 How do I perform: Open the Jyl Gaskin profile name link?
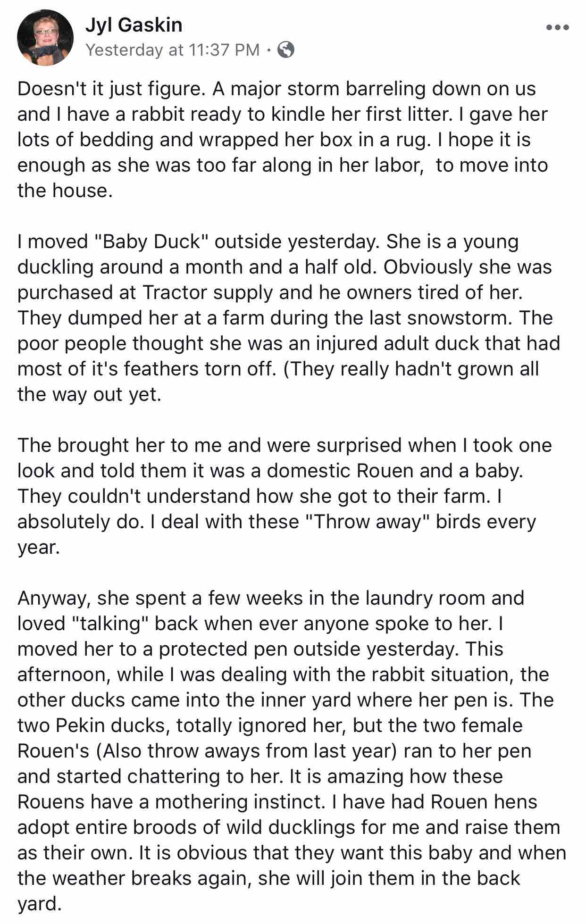(x=134, y=25)
